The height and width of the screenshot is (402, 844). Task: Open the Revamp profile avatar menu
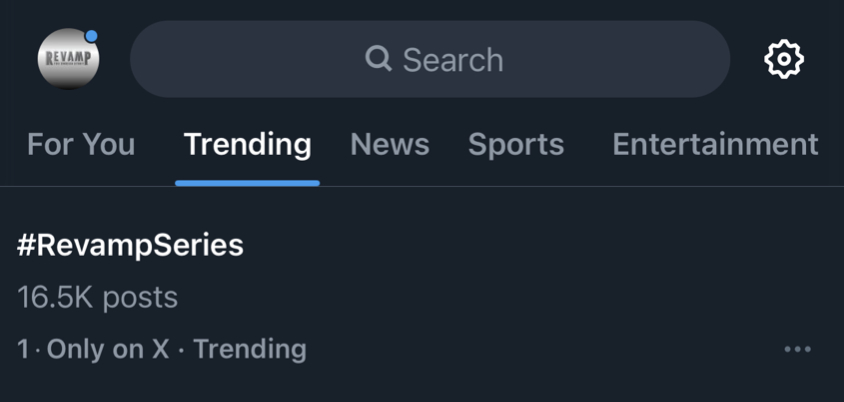tap(68, 59)
